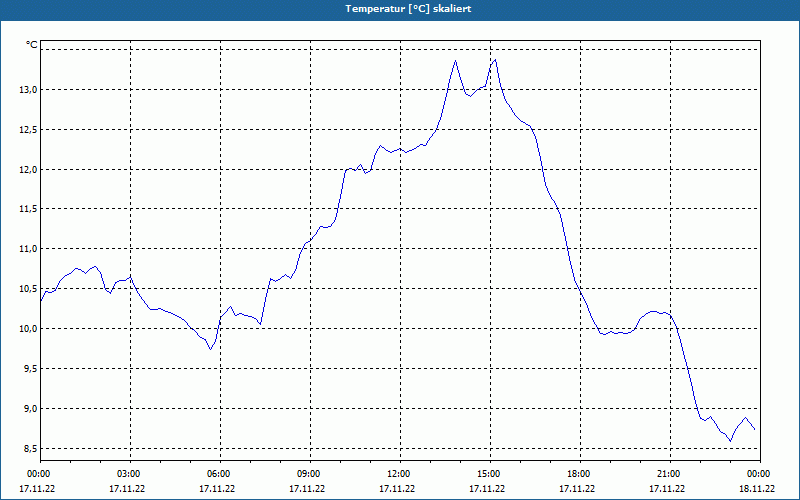This screenshot has height=500, width=800.
Task: Click the 06:00 time label
Action: [x=220, y=474]
